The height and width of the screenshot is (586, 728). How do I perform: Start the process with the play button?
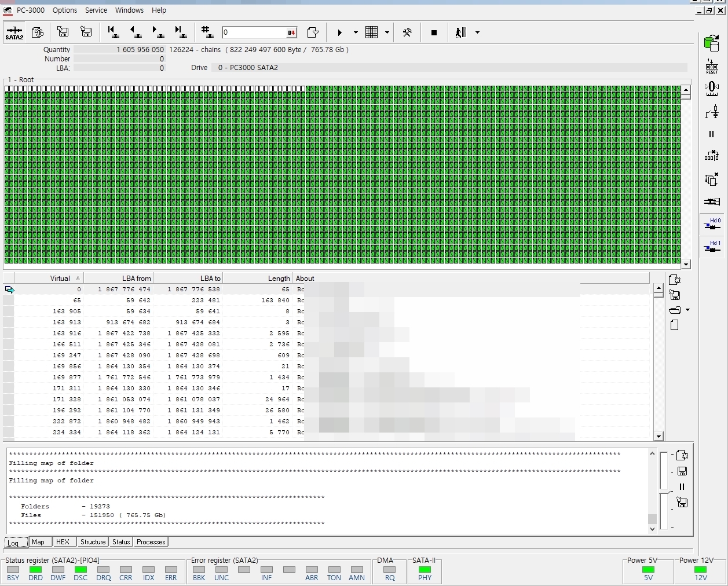(340, 32)
